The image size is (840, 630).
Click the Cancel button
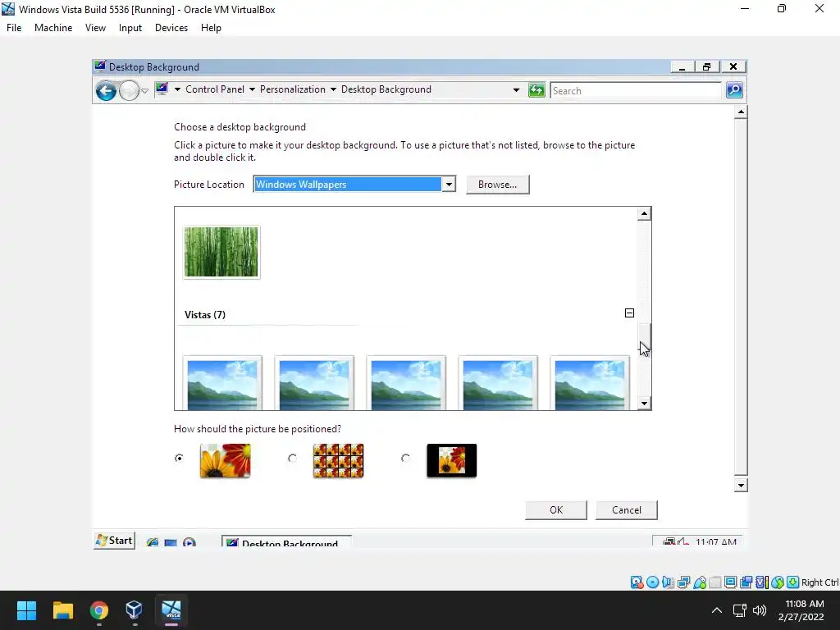(627, 510)
